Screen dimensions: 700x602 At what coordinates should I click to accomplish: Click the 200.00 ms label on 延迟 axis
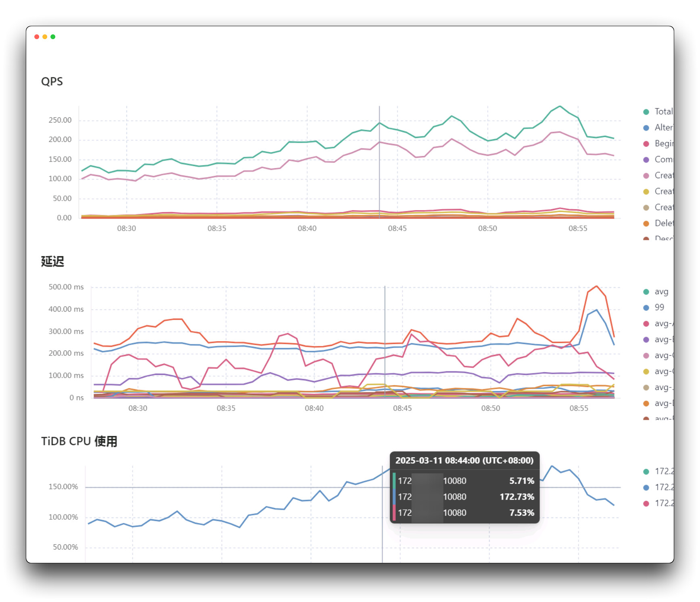click(66, 353)
